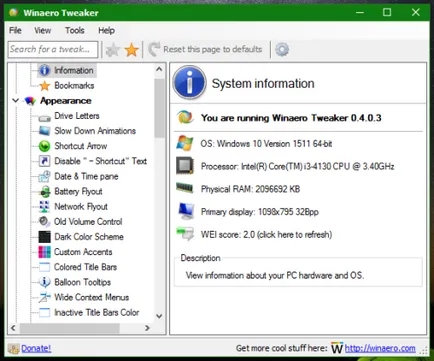Open the View menu
Image resolution: width=434 pixels, height=361 pixels.
[43, 30]
